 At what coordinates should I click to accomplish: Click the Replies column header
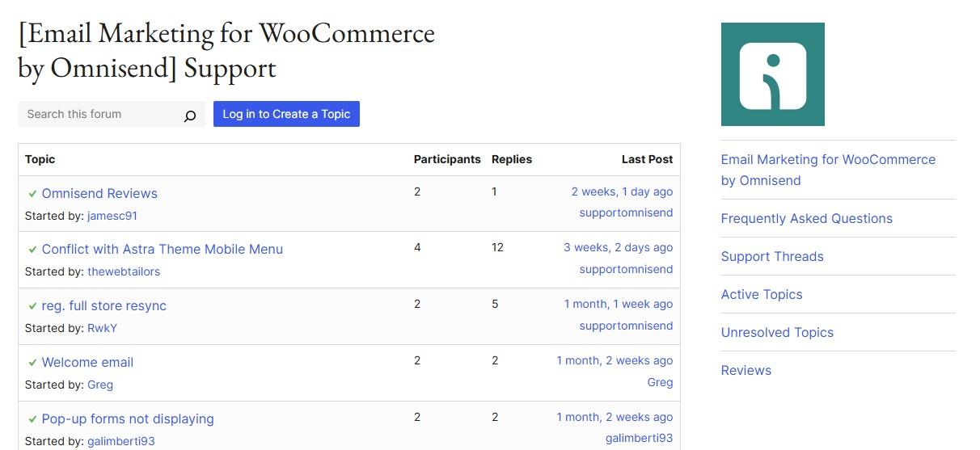click(x=512, y=159)
